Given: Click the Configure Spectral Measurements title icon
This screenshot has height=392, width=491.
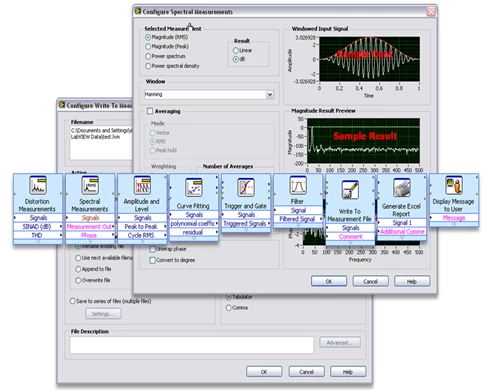Looking at the screenshot, I should pos(138,11).
